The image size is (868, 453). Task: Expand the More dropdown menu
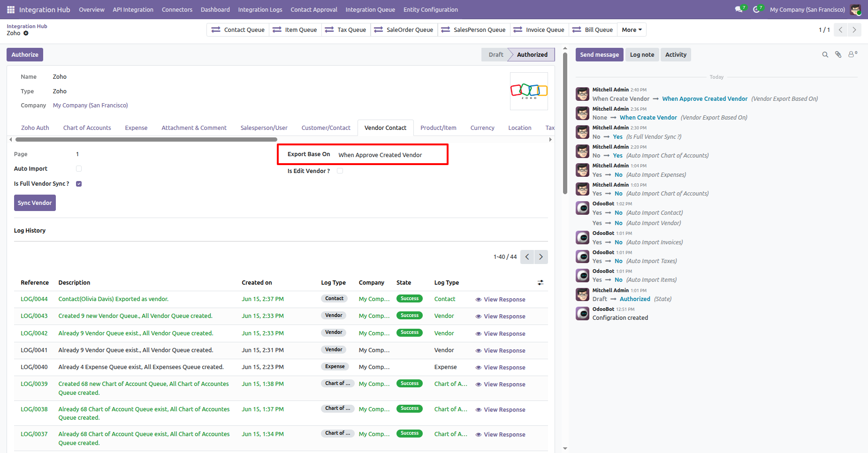coord(632,30)
